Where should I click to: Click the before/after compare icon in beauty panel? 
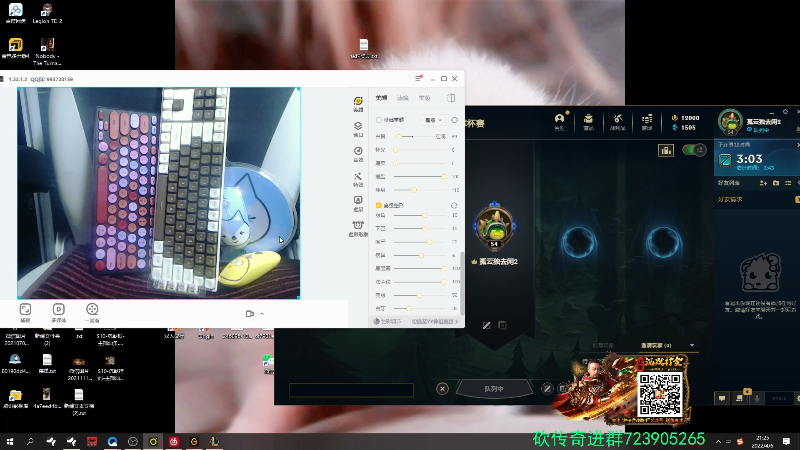[x=451, y=97]
